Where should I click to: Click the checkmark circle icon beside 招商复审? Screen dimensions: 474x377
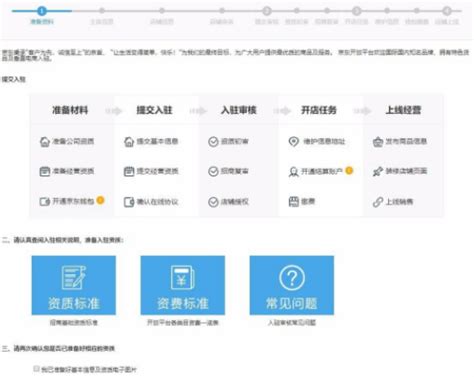point(213,171)
